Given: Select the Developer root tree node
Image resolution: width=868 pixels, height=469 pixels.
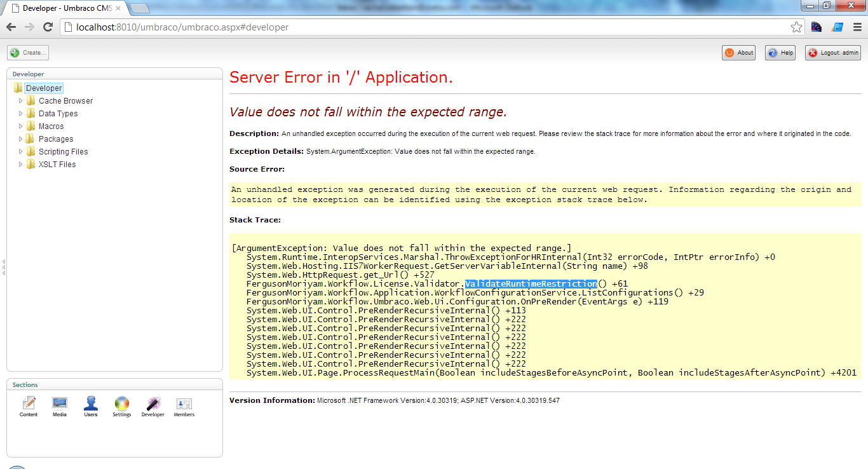Looking at the screenshot, I should (44, 88).
